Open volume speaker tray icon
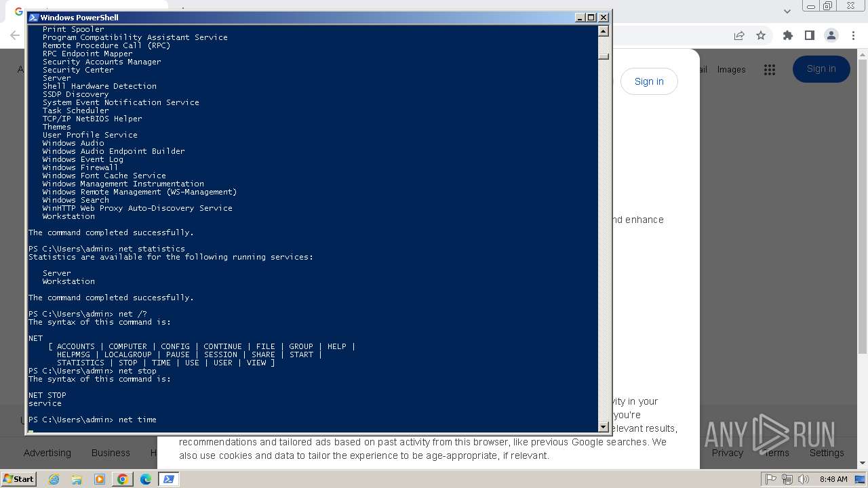This screenshot has height=488, width=868. [804, 479]
